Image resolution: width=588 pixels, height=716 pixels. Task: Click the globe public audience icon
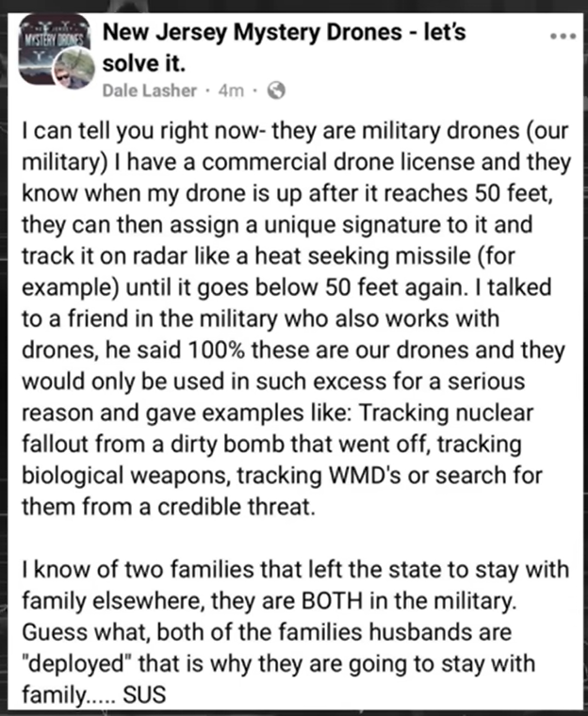276,92
